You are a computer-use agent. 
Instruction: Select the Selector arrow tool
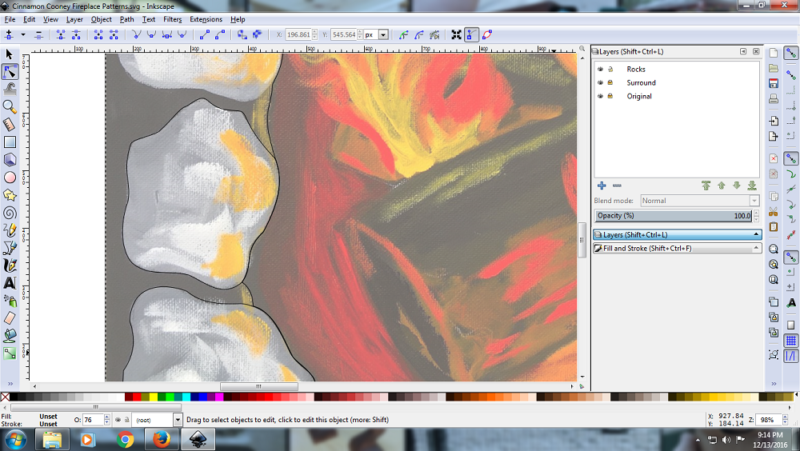[9, 55]
